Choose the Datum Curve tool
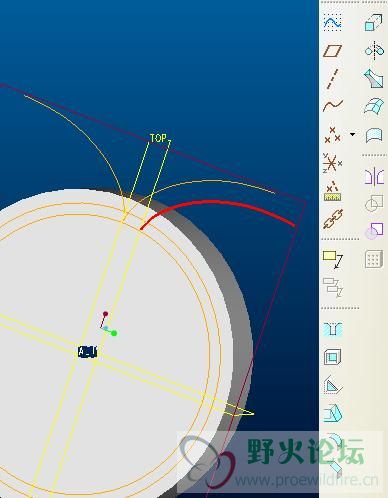The height and width of the screenshot is (498, 388). click(332, 106)
